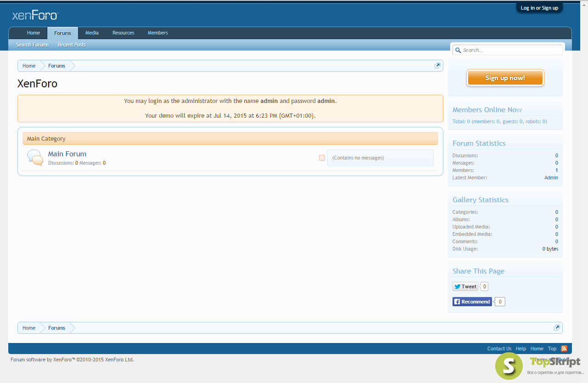Click the search magnifier icon
588x383 pixels.
458,50
